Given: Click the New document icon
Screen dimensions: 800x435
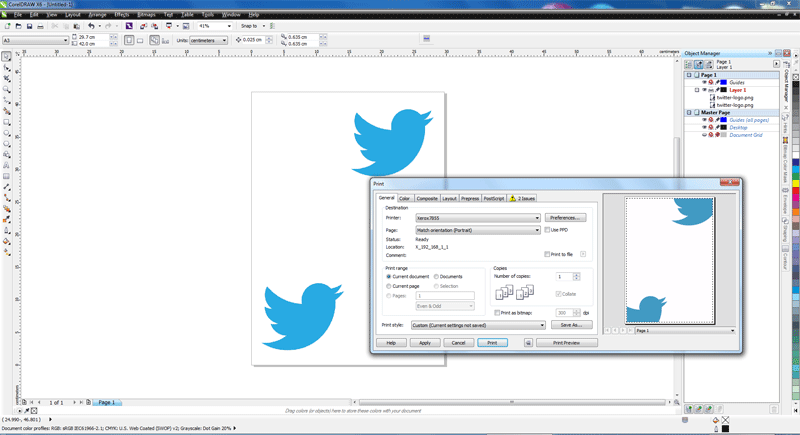Looking at the screenshot, I should pyautogui.click(x=7, y=26).
